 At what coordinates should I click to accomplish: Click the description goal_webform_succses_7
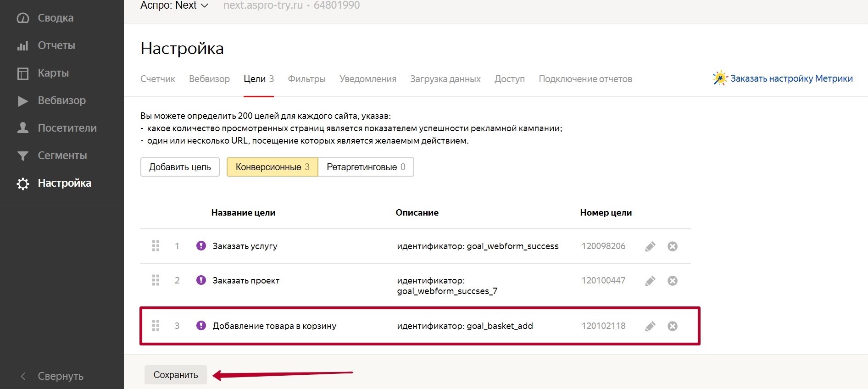click(x=447, y=291)
